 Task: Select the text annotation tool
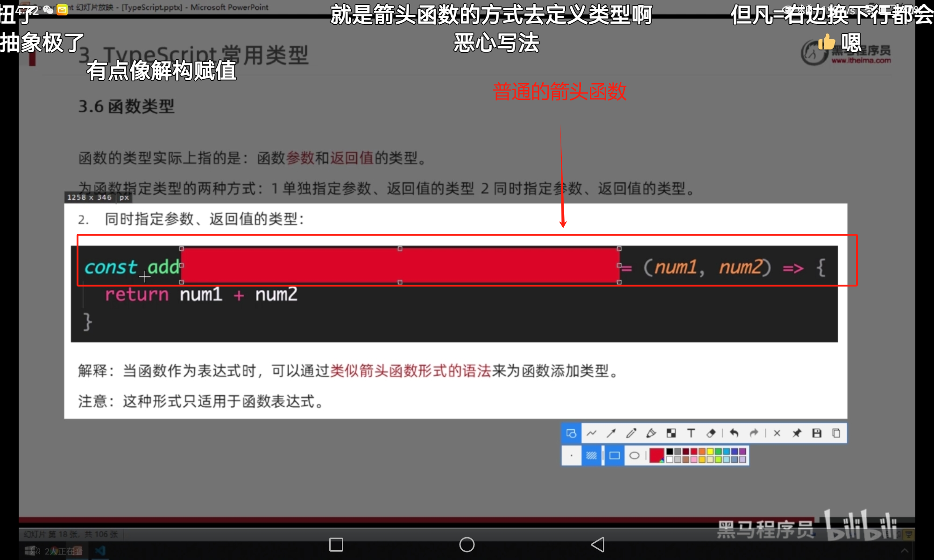(x=691, y=434)
